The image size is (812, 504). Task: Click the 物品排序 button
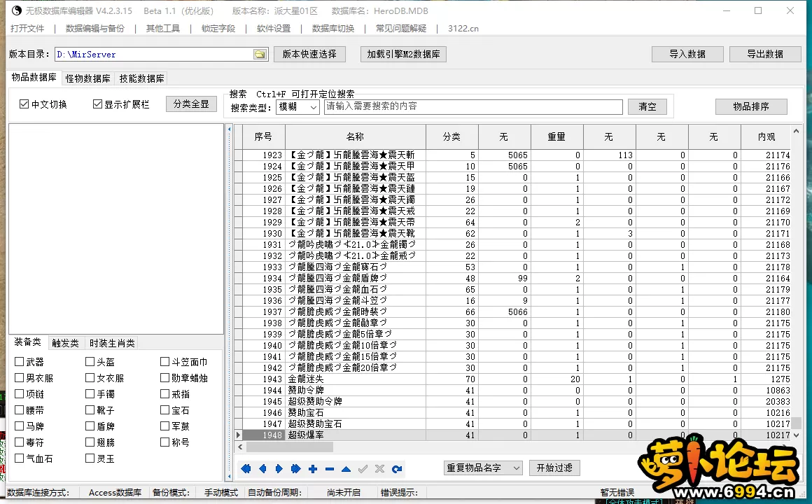[x=751, y=106]
